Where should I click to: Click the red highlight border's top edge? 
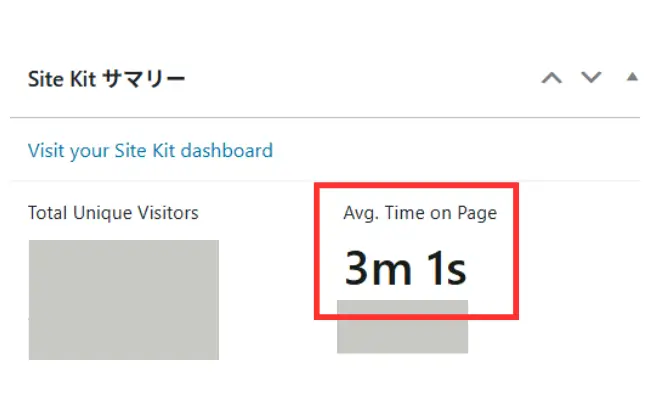coord(417,184)
